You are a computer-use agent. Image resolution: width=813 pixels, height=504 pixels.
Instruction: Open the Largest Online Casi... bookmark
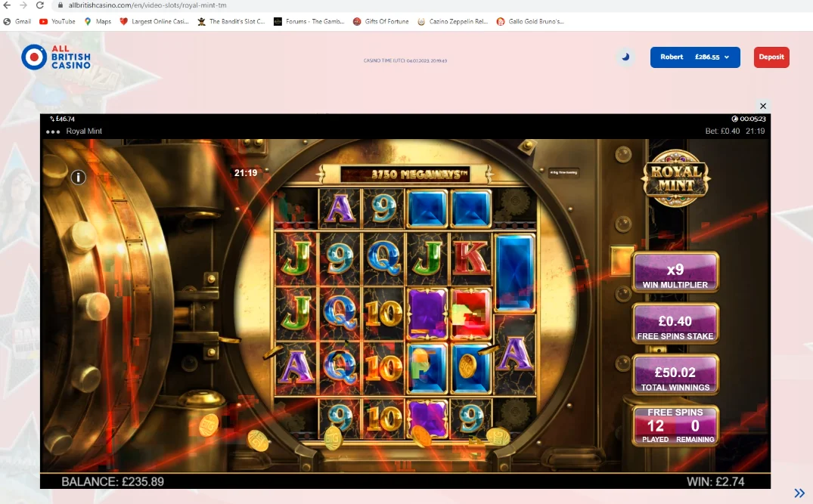click(154, 21)
